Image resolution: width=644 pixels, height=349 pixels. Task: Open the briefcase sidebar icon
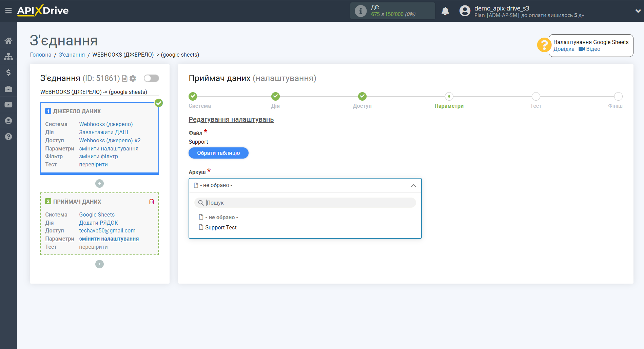[8, 89]
